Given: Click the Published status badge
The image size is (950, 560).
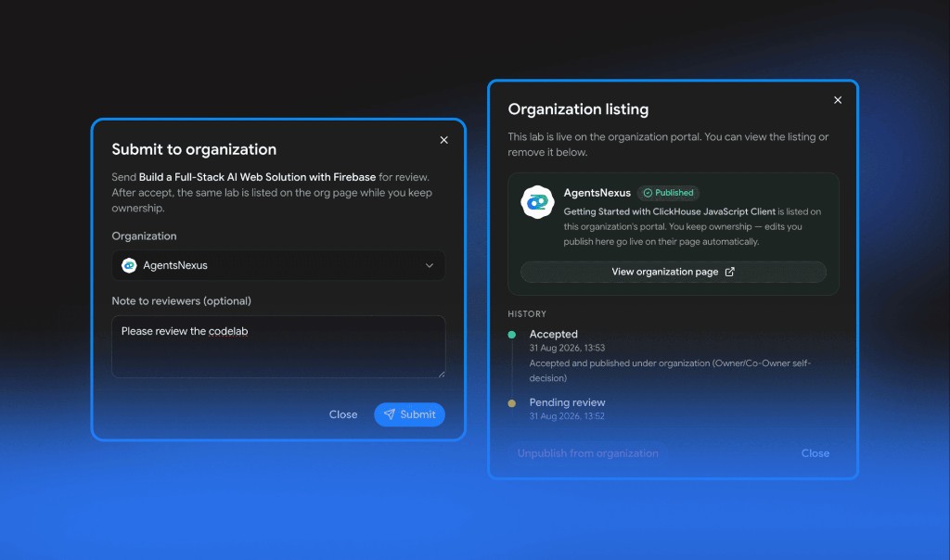Looking at the screenshot, I should [x=668, y=193].
